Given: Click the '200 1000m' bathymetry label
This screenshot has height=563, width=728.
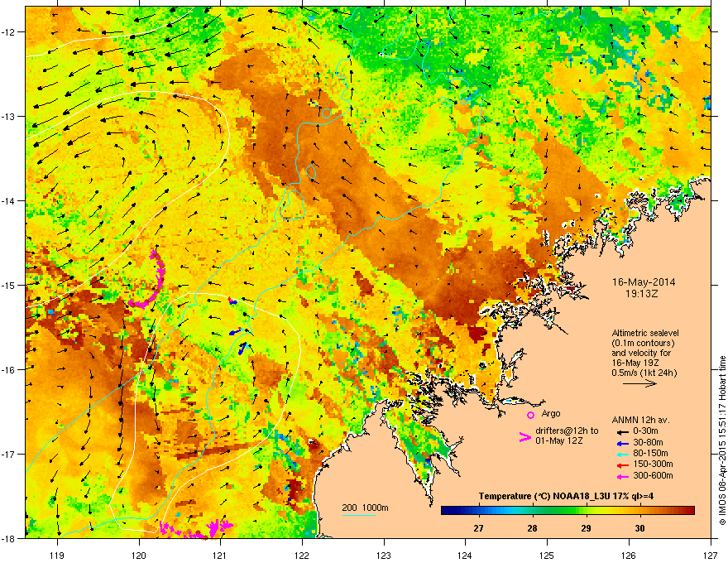Looking at the screenshot, I should [x=365, y=508].
